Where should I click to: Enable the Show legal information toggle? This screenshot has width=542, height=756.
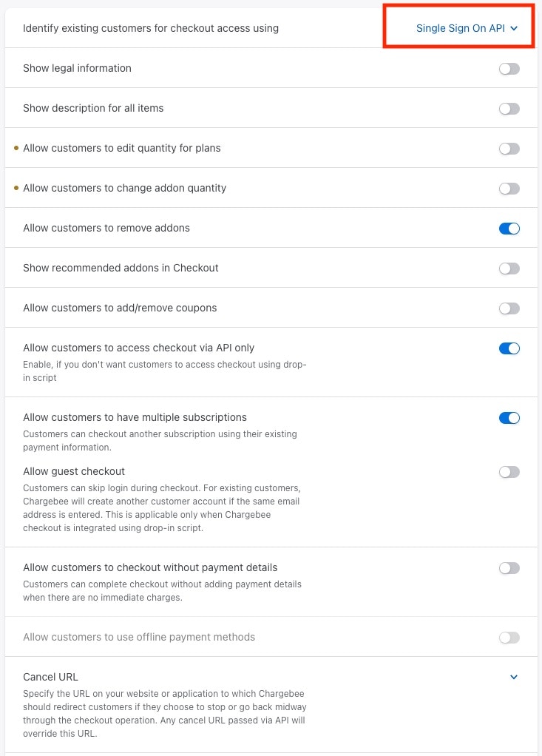tap(509, 68)
